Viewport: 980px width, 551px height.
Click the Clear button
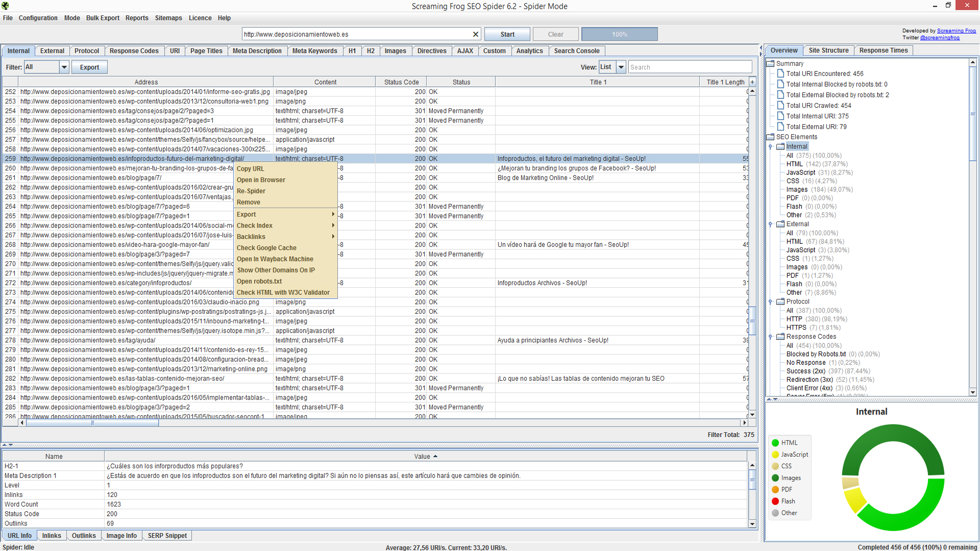[x=556, y=34]
